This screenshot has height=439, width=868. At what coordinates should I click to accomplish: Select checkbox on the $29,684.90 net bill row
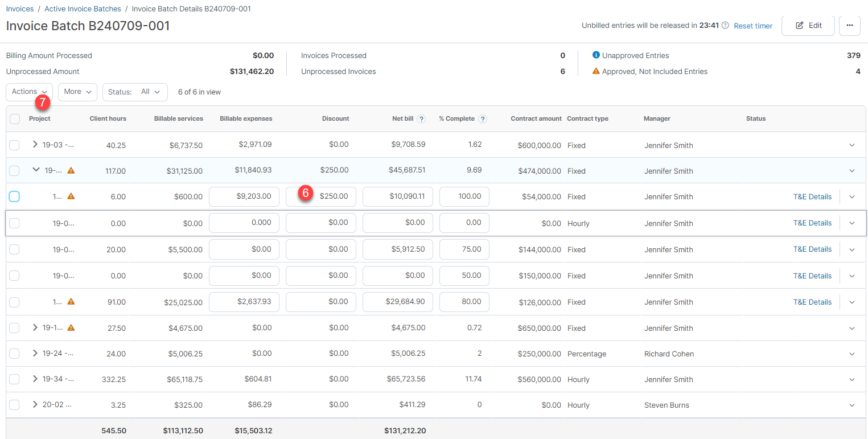[15, 302]
